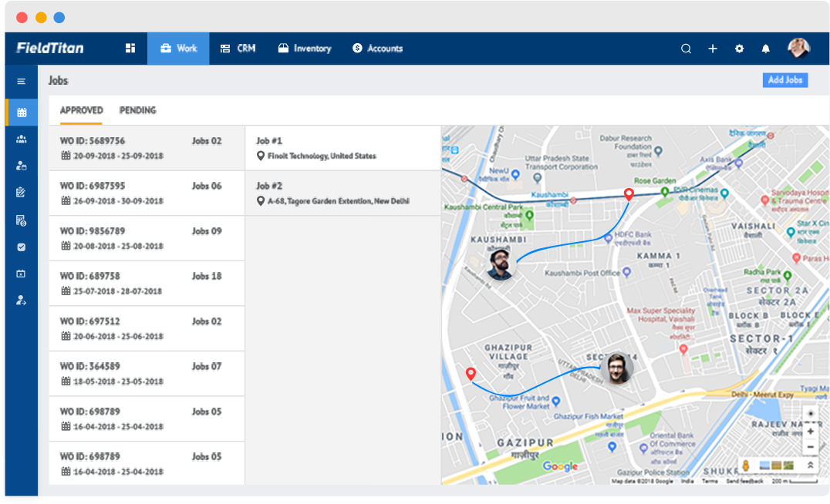Open the dashboard grid icon

click(x=130, y=48)
